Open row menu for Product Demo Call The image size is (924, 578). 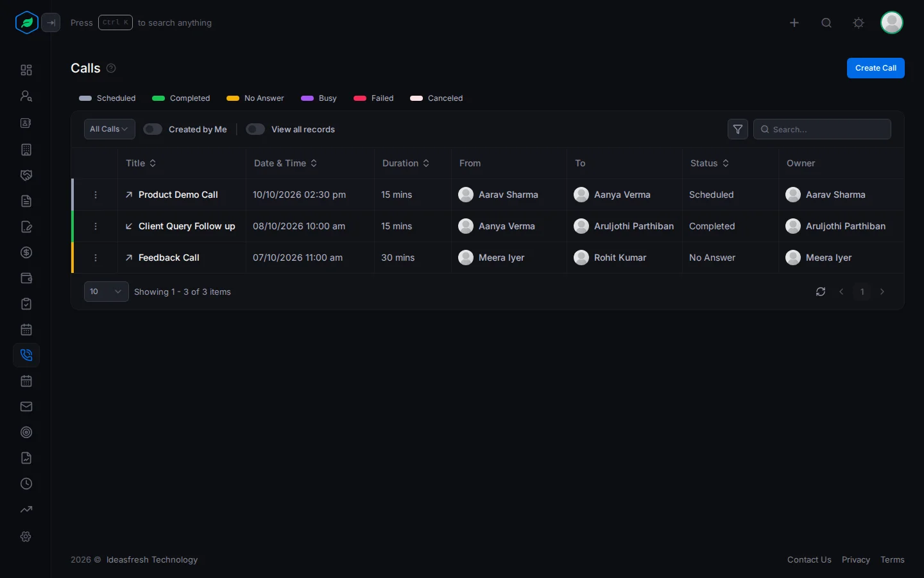click(96, 195)
